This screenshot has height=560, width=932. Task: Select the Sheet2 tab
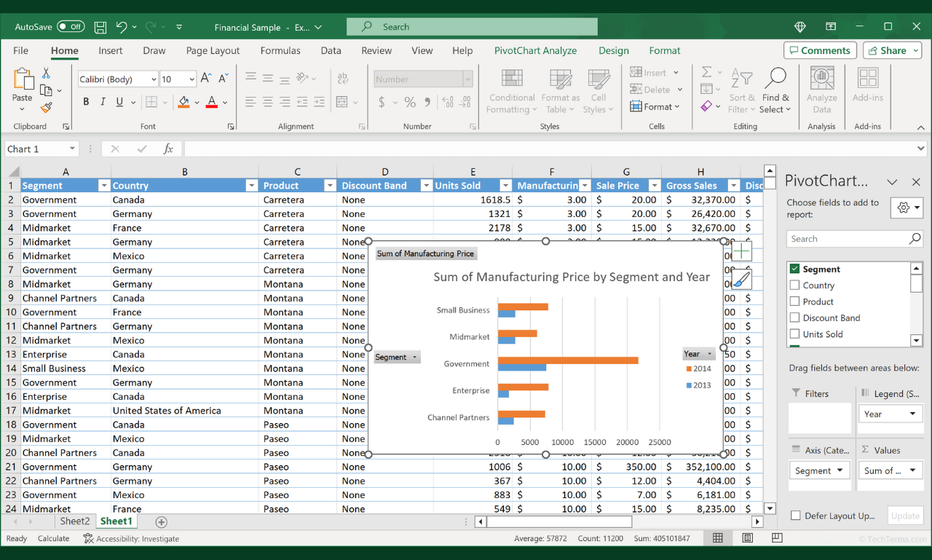[x=75, y=521]
